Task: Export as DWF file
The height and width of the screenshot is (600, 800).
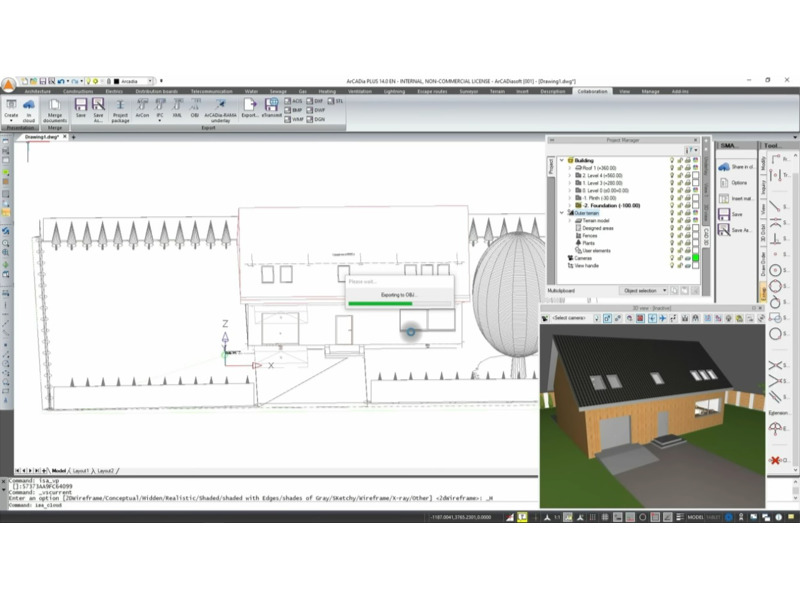Action: pyautogui.click(x=316, y=110)
